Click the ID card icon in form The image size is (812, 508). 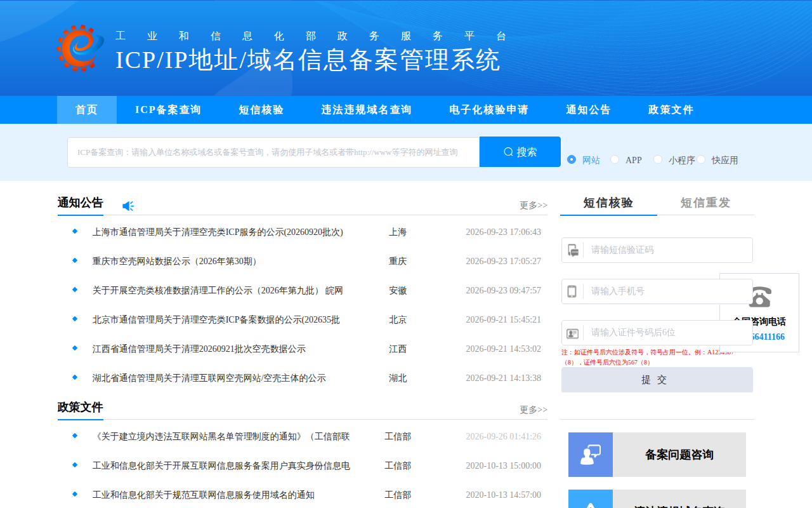573,333
